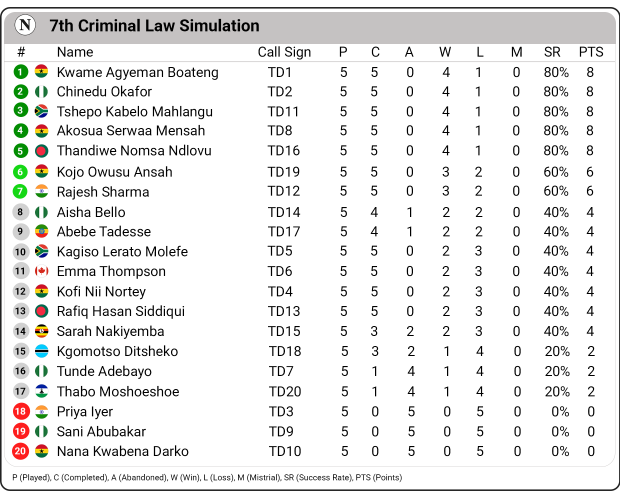Image resolution: width=620 pixels, height=500 pixels.
Task: Click Sarah Nakiyemba's Uganda flag icon
Action: [x=42, y=331]
